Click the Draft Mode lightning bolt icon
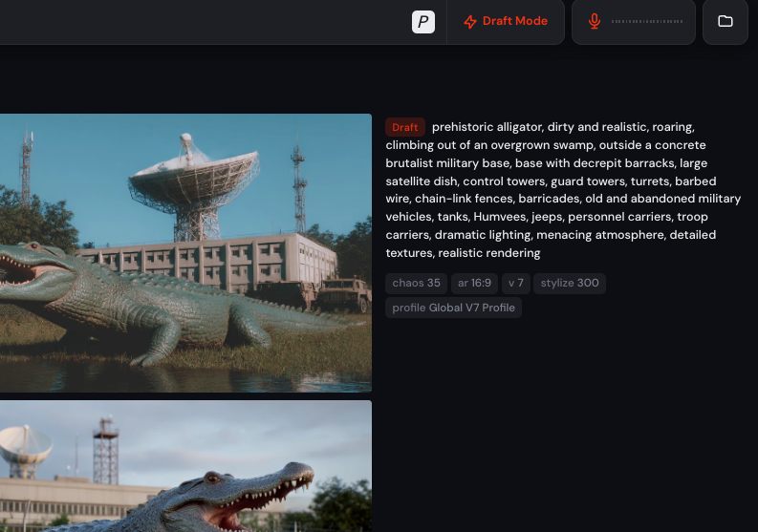758x532 pixels. 470,22
